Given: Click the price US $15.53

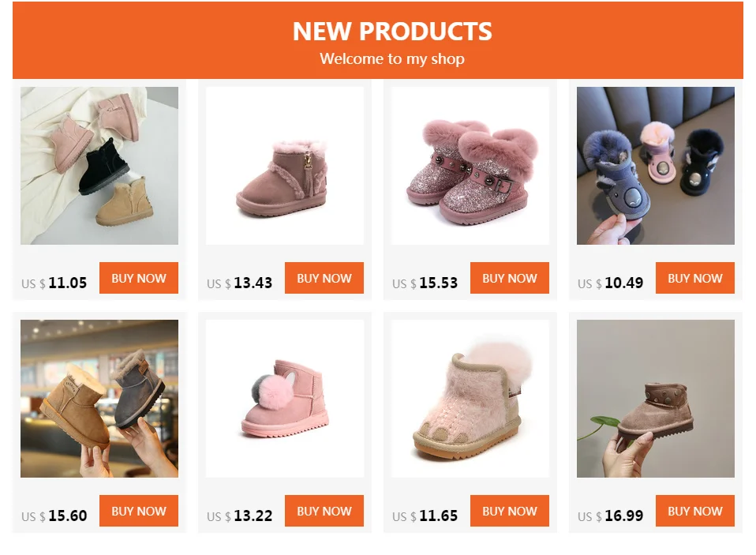Looking at the screenshot, I should (425, 283).
